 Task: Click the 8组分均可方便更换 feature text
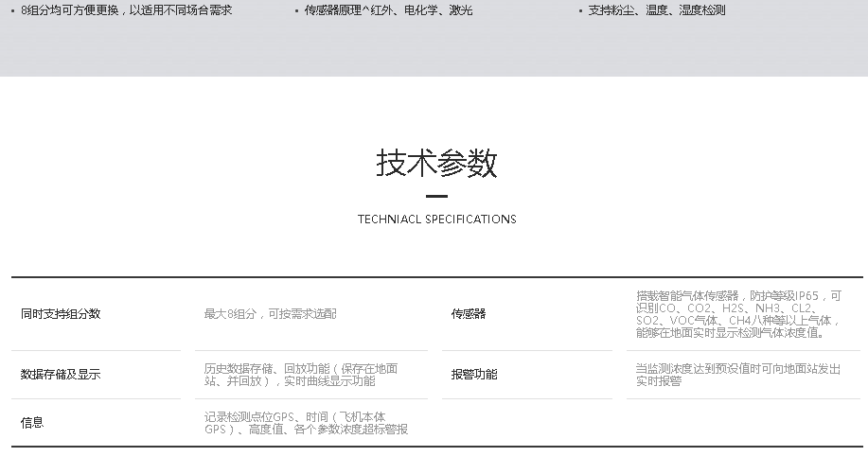[x=126, y=10]
